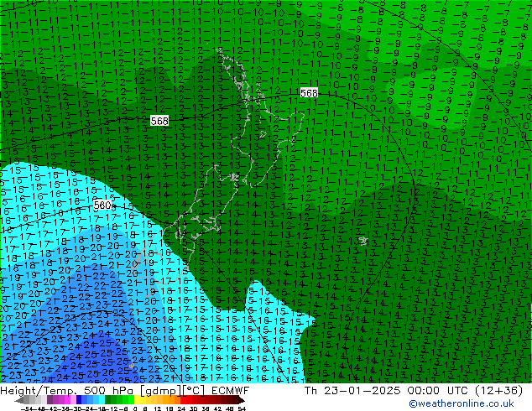Click the [gdmp] unit label in the title
Screen dimensions: 532x411
(x=159, y=391)
